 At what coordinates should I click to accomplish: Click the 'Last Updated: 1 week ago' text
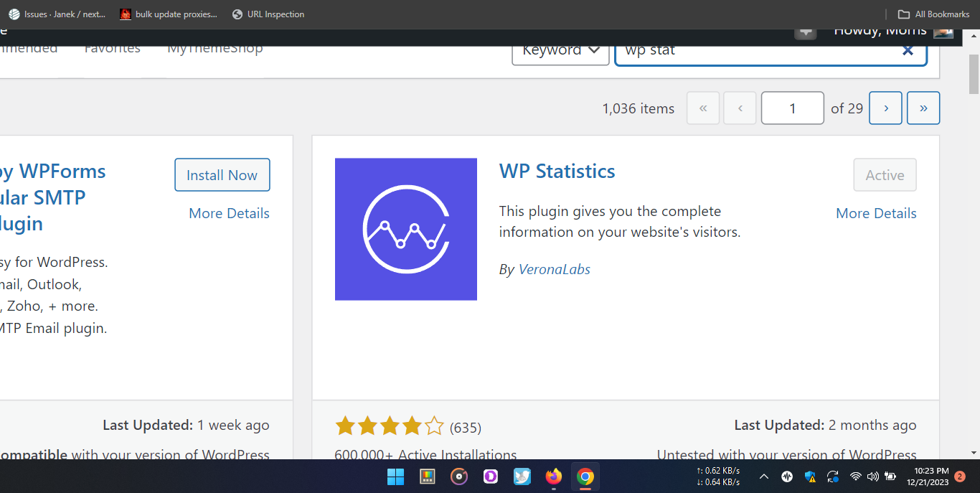coord(187,425)
